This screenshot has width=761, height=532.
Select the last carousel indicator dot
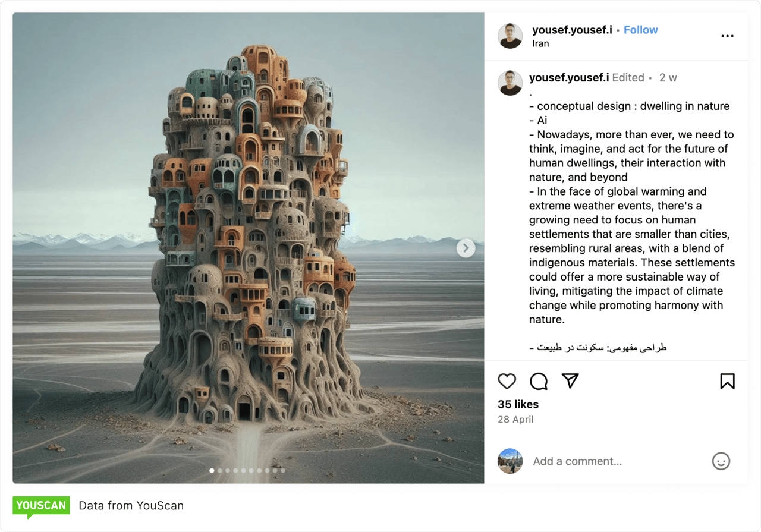[x=283, y=471]
